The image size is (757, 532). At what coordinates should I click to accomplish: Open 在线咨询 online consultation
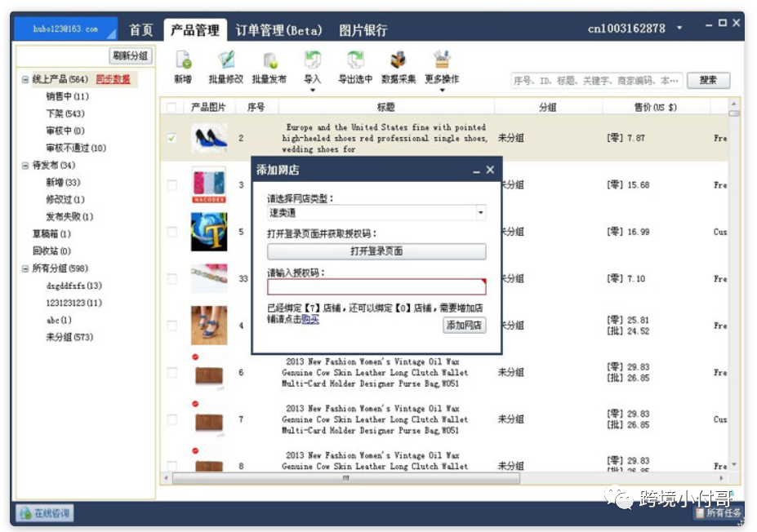[45, 513]
